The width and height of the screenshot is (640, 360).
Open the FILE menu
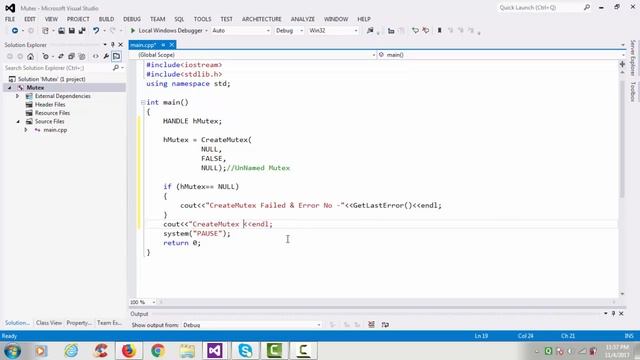pyautogui.click(x=10, y=19)
